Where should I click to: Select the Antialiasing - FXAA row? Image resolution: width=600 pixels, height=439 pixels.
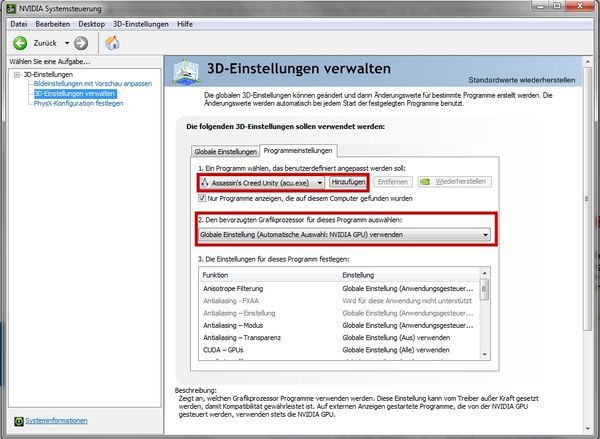click(x=339, y=301)
